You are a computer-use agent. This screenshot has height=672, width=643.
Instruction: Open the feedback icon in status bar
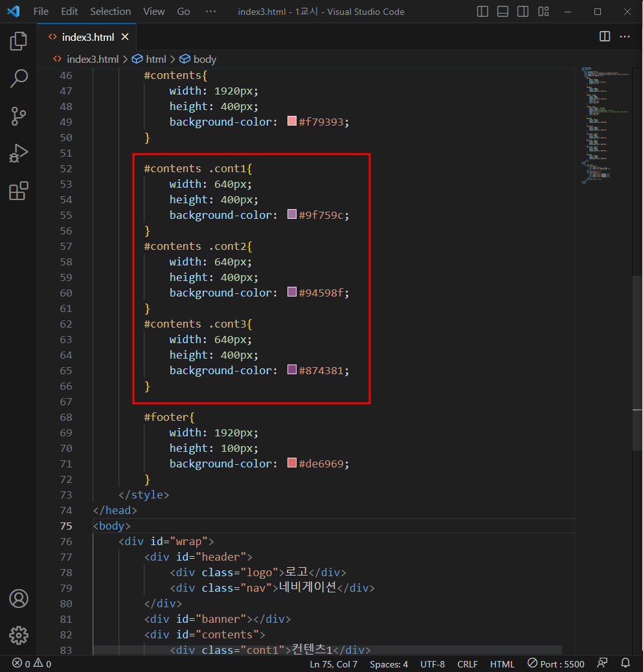(603, 664)
